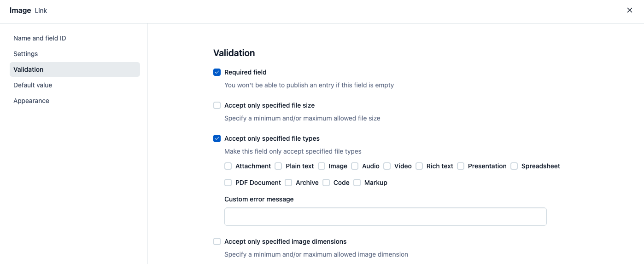This screenshot has height=264, width=644.
Task: Enable Accept only specified file size
Action: (217, 105)
